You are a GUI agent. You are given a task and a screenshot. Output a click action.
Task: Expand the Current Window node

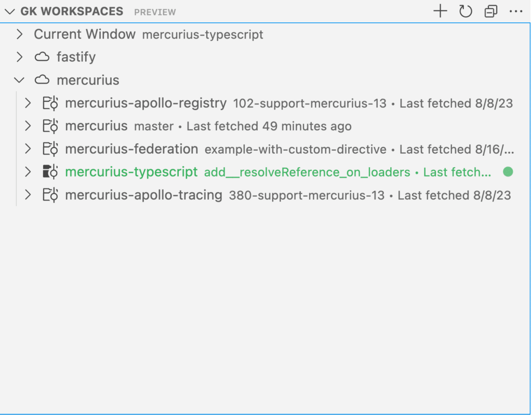pos(20,35)
